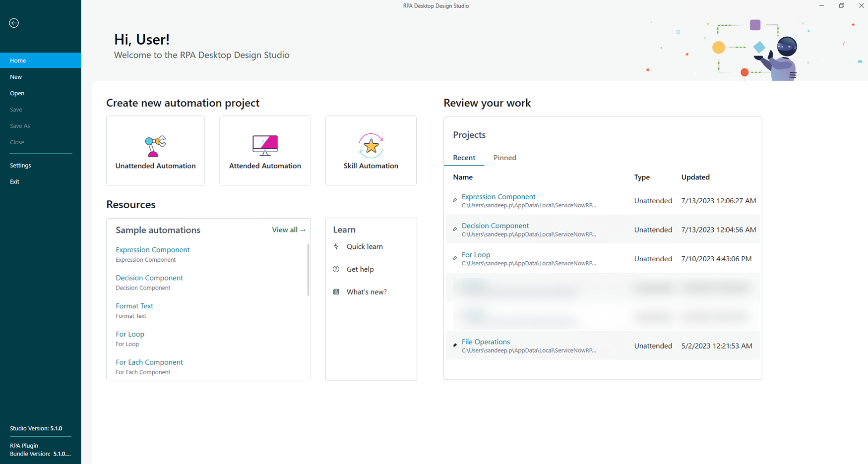Image resolution: width=868 pixels, height=464 pixels.
Task: Click the Unattended Automation robot arm icon
Action: pyautogui.click(x=155, y=146)
